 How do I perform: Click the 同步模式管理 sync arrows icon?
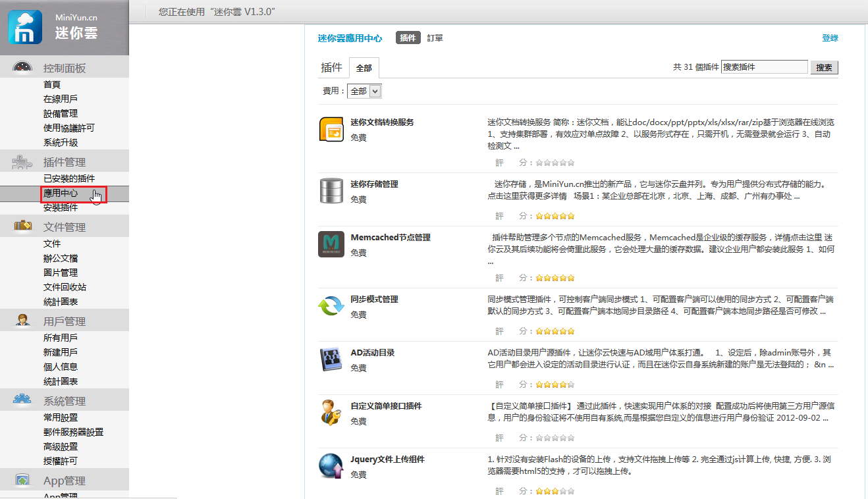coord(331,306)
